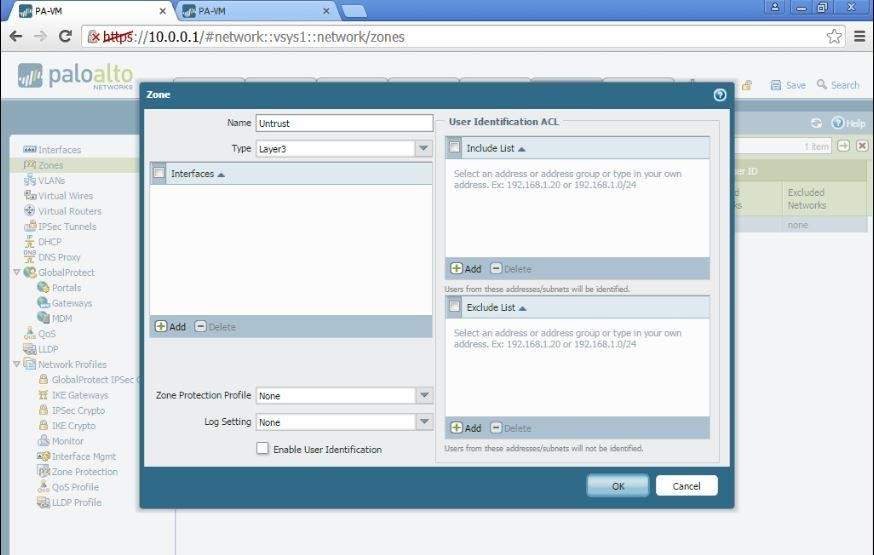
Task: Tick the Interfaces header checkbox
Action: tap(159, 173)
